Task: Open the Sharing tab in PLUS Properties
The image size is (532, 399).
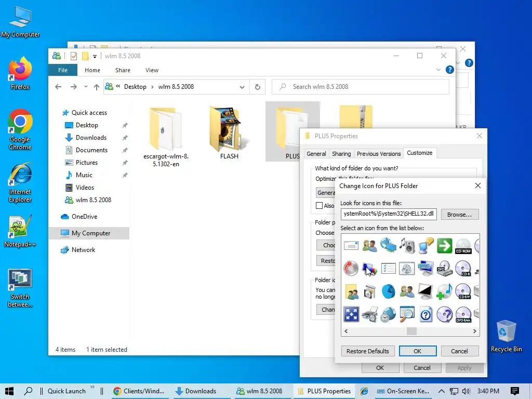Action: point(341,154)
